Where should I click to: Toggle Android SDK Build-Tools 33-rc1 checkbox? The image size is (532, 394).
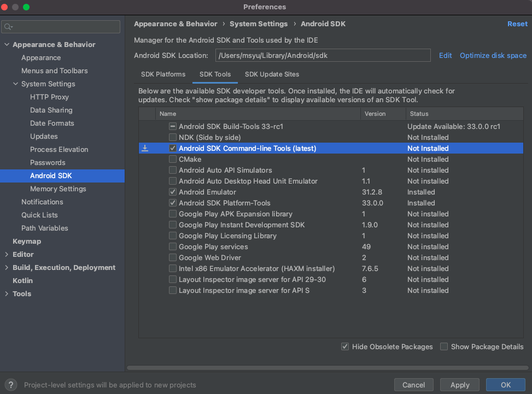(173, 126)
